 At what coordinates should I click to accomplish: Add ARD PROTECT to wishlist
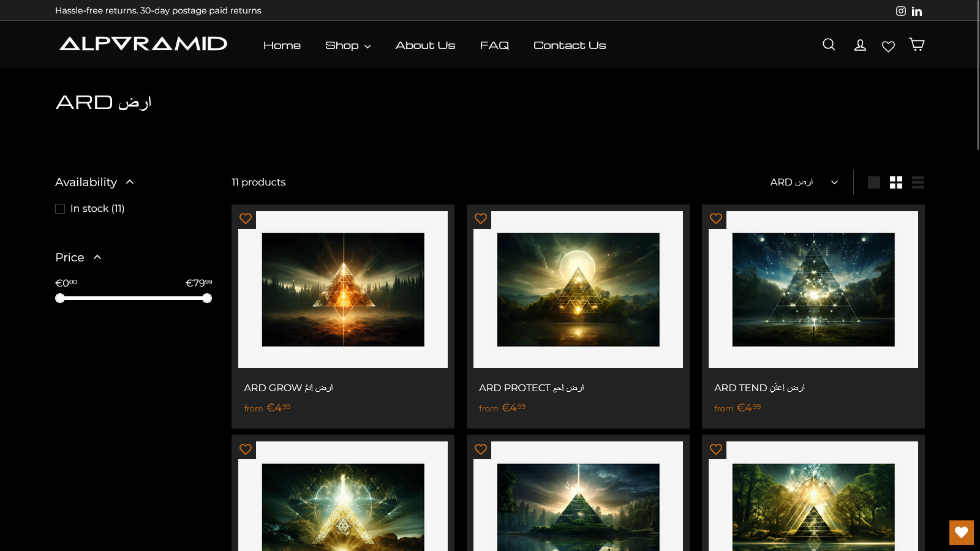pos(481,219)
